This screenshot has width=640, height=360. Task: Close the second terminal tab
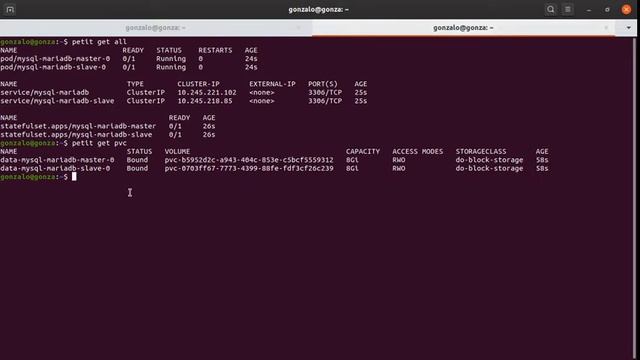pyautogui.click(x=606, y=28)
